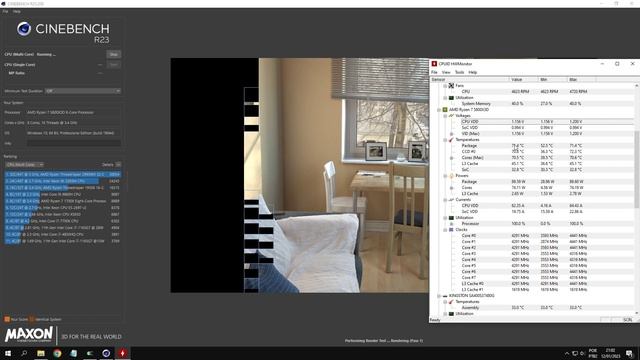
Task: Open the Cinebench Help menu
Action: pyautogui.click(x=16, y=11)
